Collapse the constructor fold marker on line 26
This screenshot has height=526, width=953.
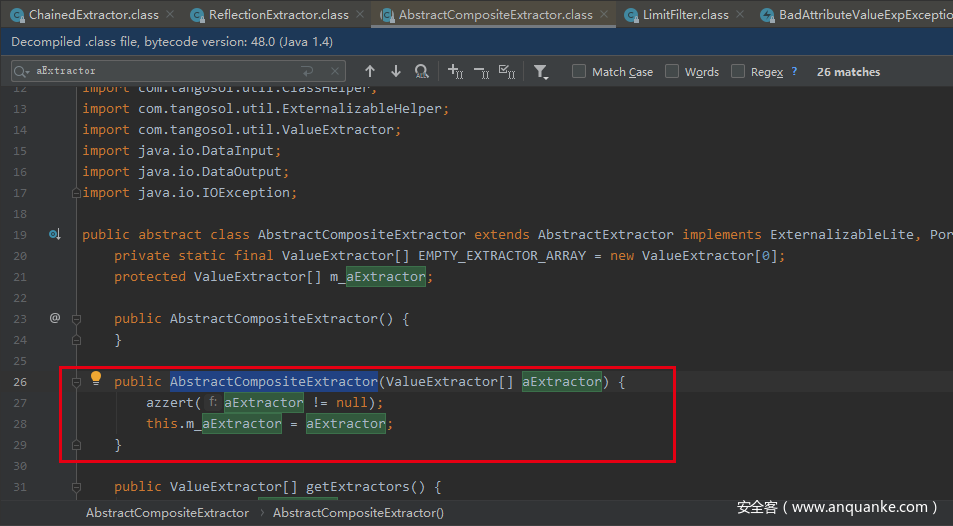76,382
